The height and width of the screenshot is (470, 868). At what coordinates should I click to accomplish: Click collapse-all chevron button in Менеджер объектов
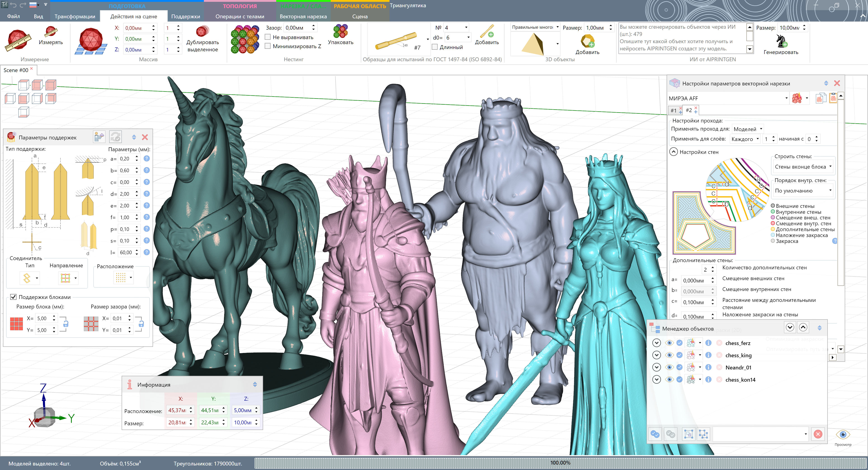pyautogui.click(x=790, y=327)
